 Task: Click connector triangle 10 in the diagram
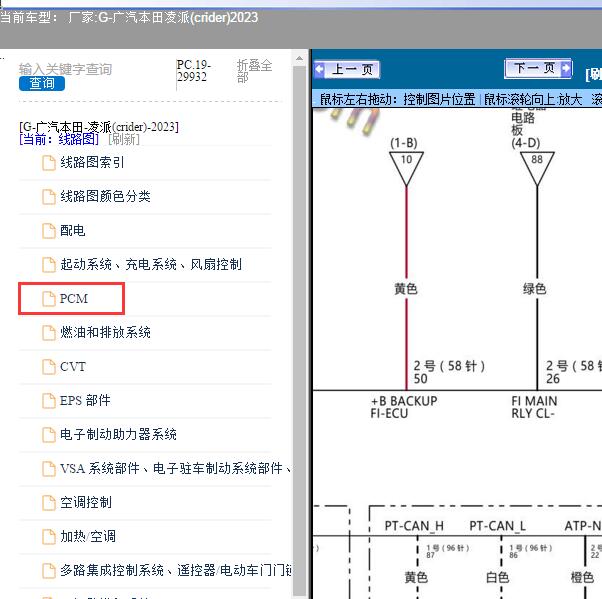406,169
